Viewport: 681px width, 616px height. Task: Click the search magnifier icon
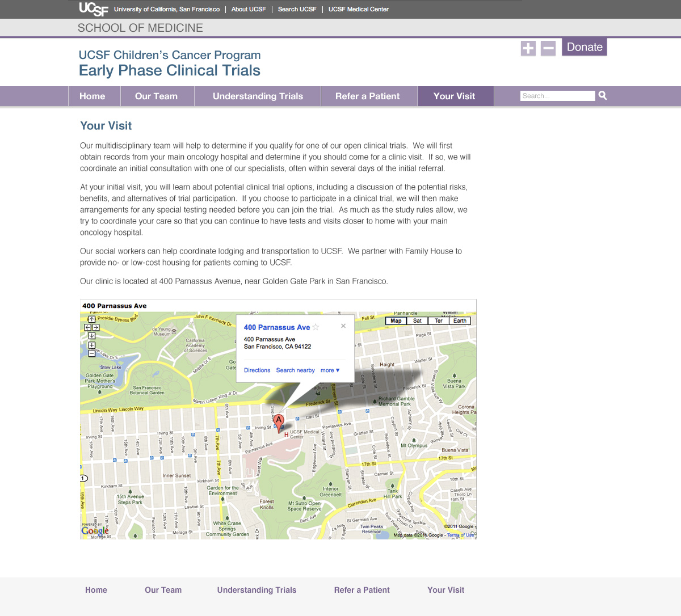point(603,96)
